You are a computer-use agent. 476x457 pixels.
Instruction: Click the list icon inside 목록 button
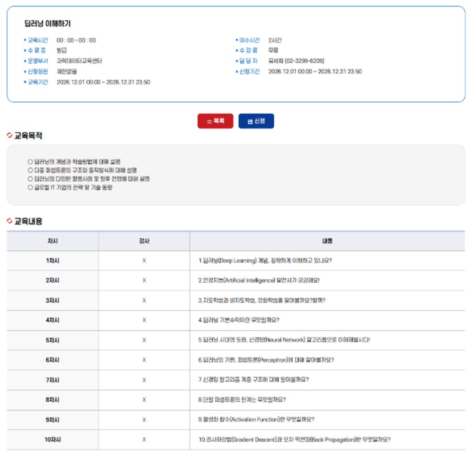coord(209,122)
